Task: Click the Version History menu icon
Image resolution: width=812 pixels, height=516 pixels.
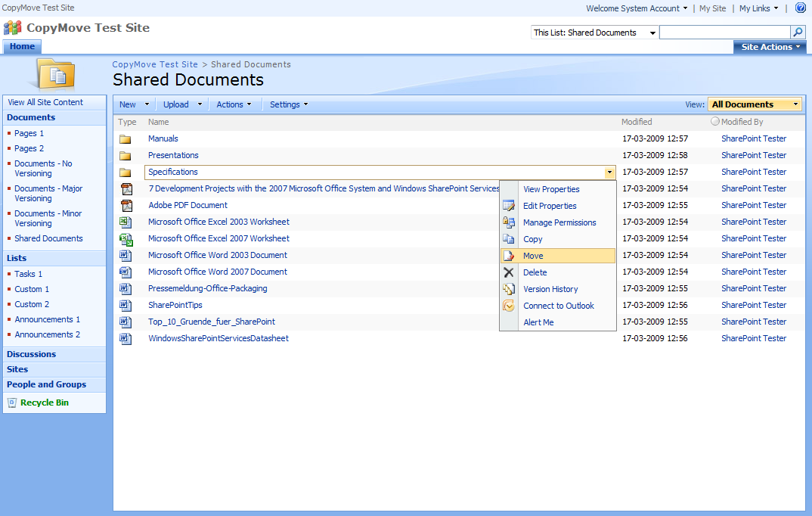Action: point(509,289)
